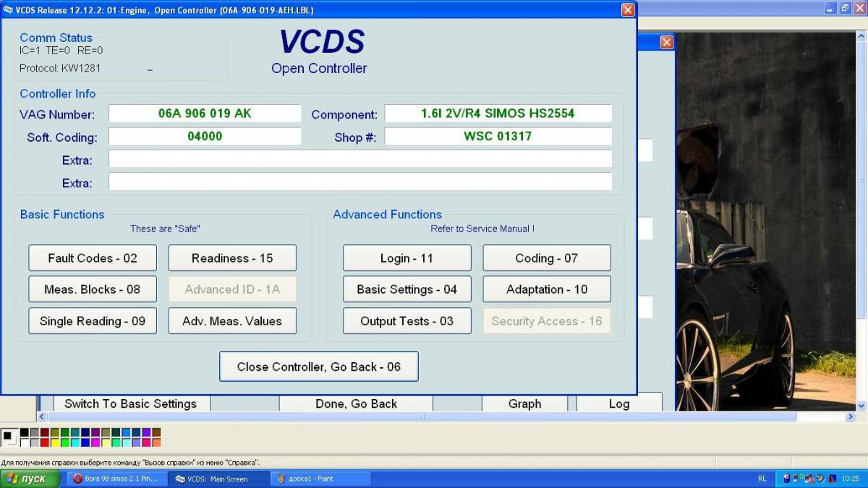Open Fault Codes - 02
The width and height of the screenshot is (868, 488).
pos(93,258)
